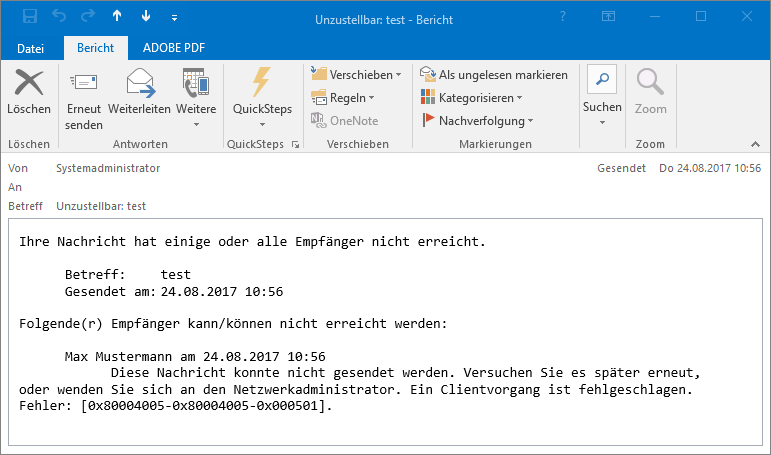Screen dimensions: 771x455
Task: Click the Zoom icon
Action: [650, 82]
